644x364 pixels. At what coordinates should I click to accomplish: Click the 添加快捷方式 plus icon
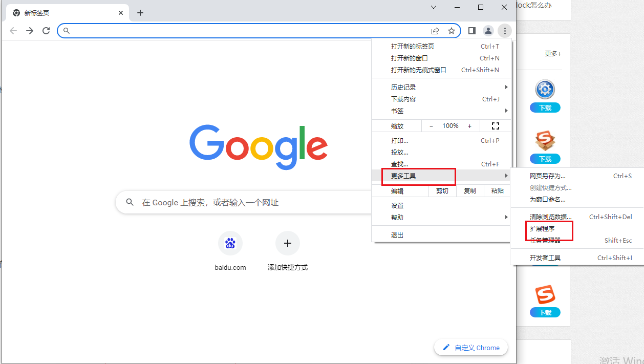288,243
